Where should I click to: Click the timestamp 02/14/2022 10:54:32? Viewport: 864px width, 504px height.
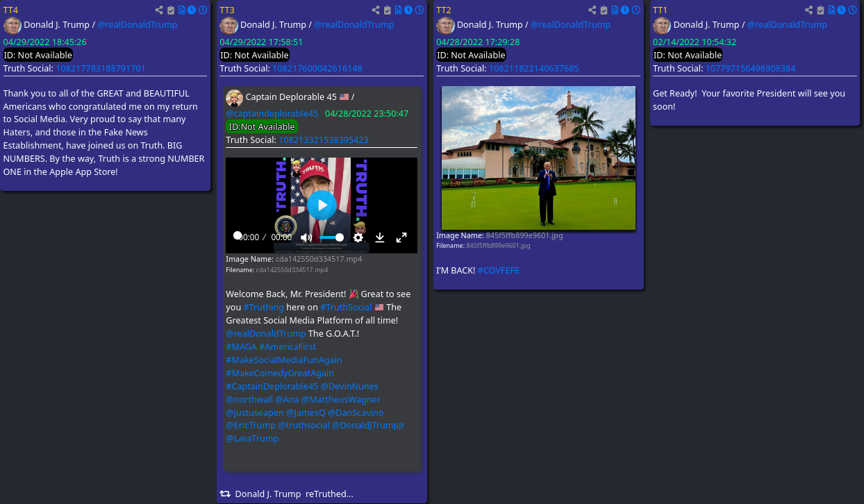click(x=695, y=42)
